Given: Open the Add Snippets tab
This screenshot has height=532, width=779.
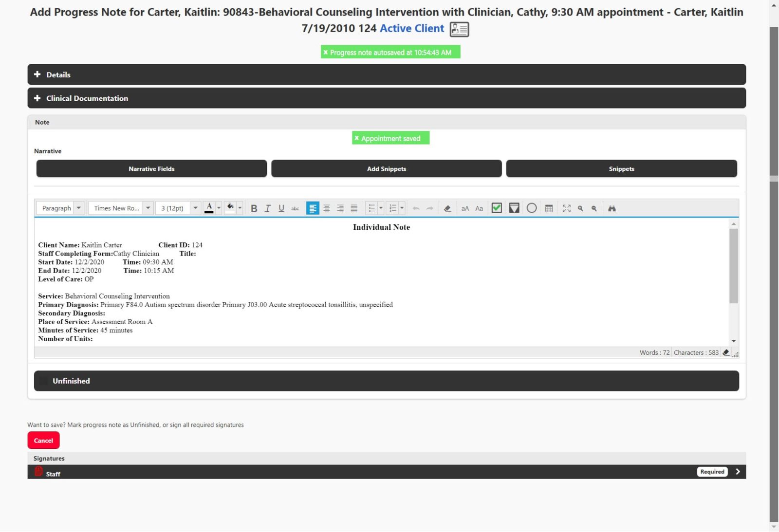Looking at the screenshot, I should coord(386,169).
